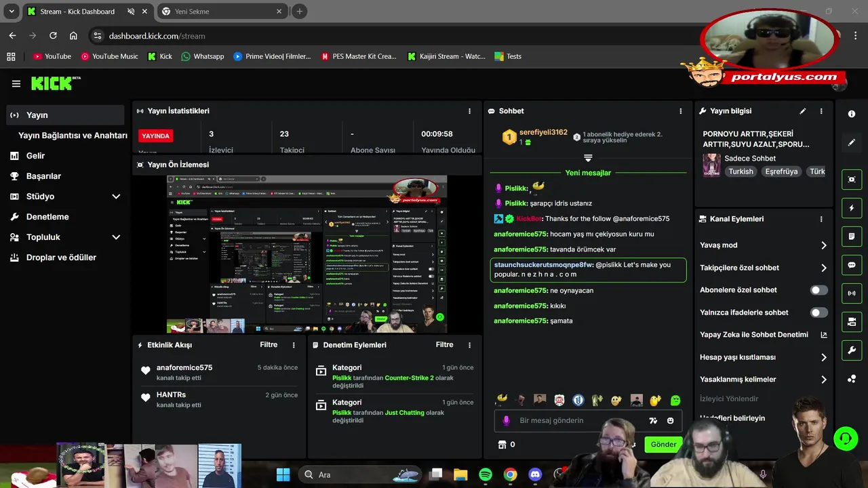
Task: Toggle moderation log document icon in right sidebar
Action: 852,237
